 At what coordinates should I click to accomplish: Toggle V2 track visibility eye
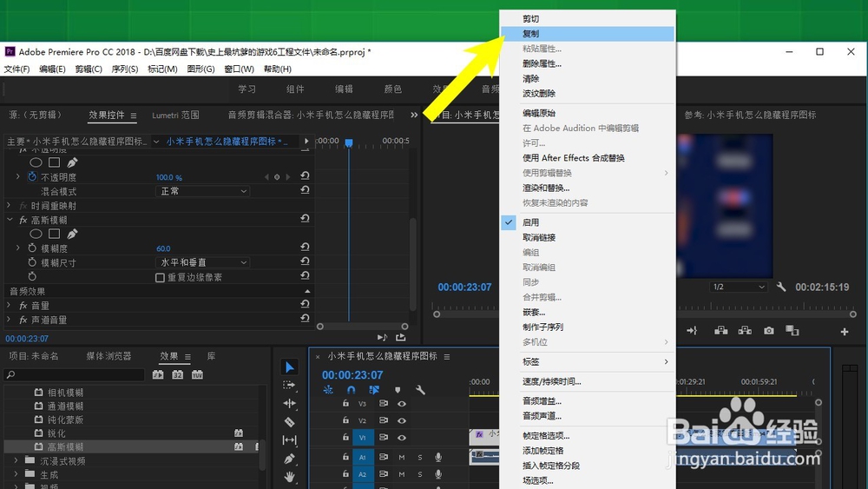pyautogui.click(x=402, y=421)
